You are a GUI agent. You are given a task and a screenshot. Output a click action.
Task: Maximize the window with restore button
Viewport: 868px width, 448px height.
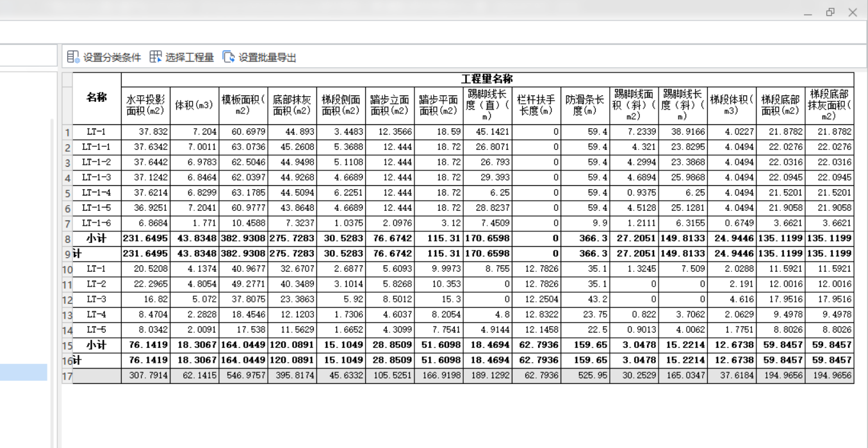(830, 12)
